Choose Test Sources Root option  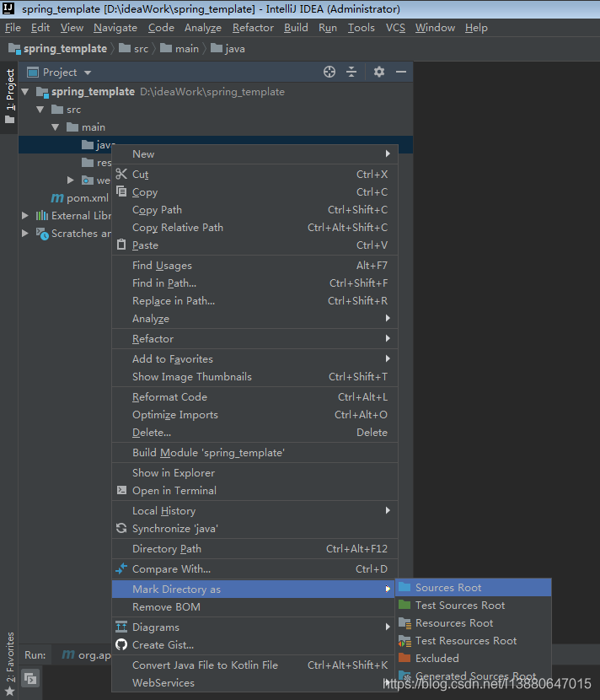[x=474, y=605]
